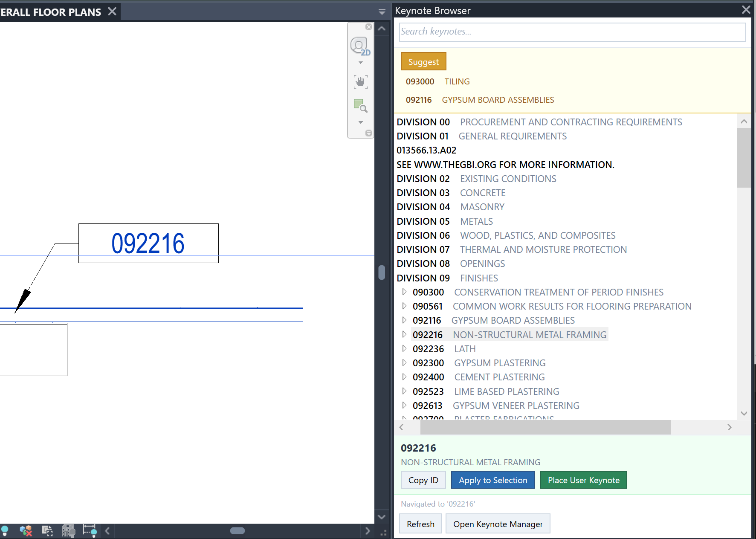Click the Search keynotes input field
The height and width of the screenshot is (539, 756).
coord(572,32)
